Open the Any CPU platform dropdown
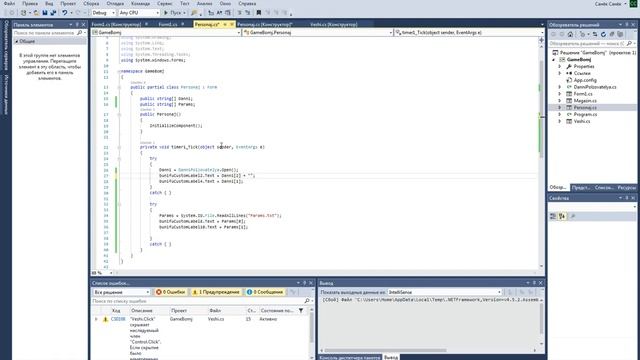 point(139,13)
